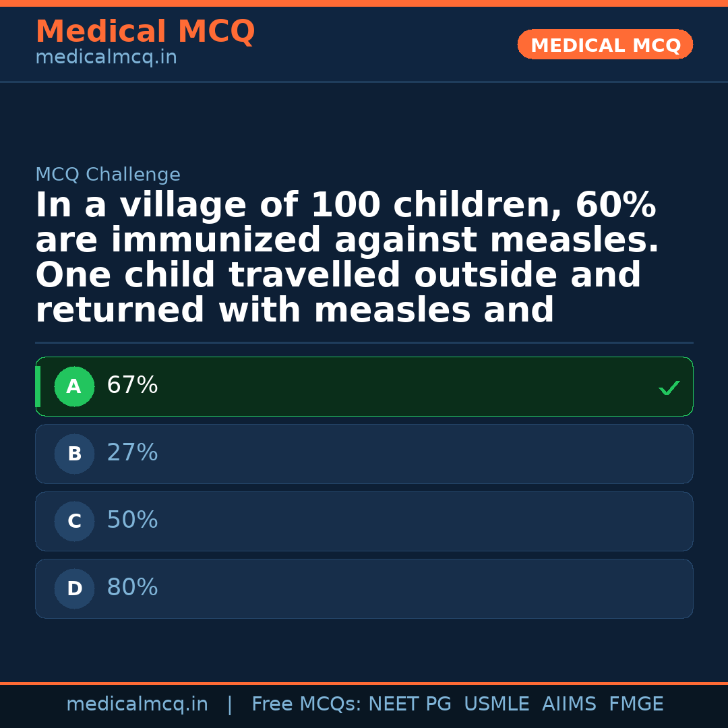Click the B option circle
728x728 pixels.
pos(74,454)
